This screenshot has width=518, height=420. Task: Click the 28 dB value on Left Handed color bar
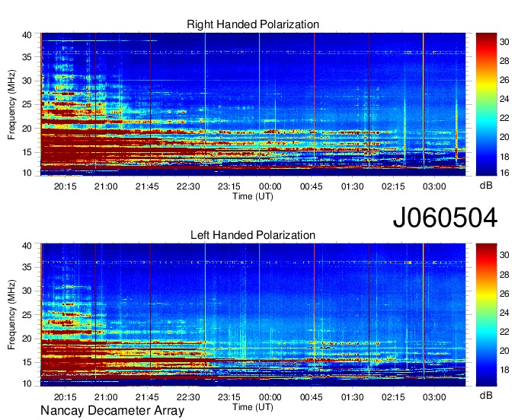click(504, 275)
